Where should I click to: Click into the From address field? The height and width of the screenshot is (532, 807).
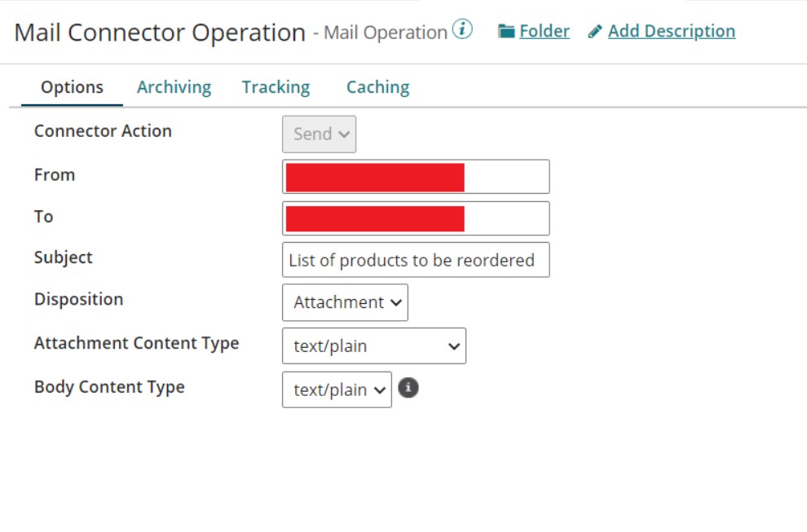pos(505,177)
